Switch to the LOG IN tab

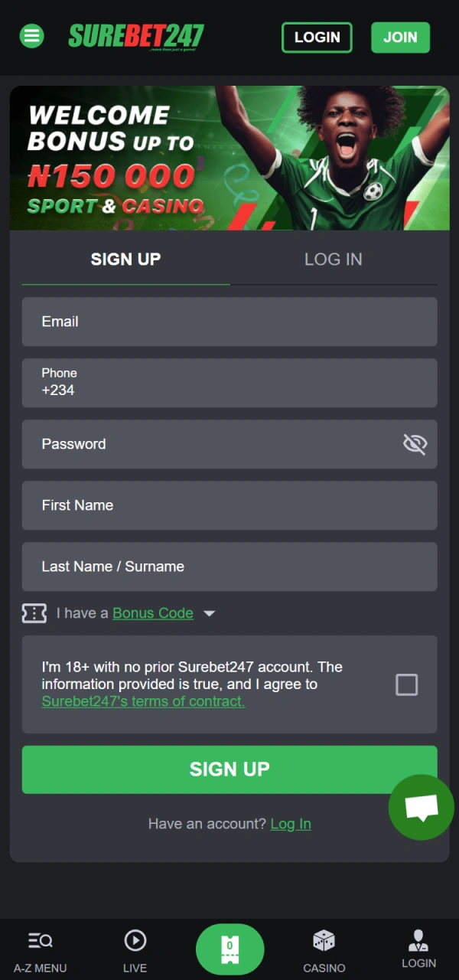coord(333,260)
